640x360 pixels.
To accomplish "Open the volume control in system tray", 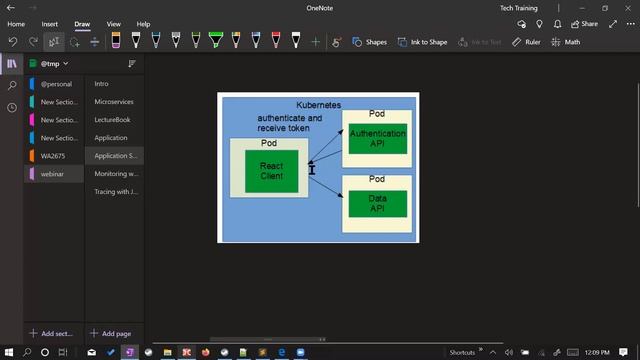I will 509,352.
